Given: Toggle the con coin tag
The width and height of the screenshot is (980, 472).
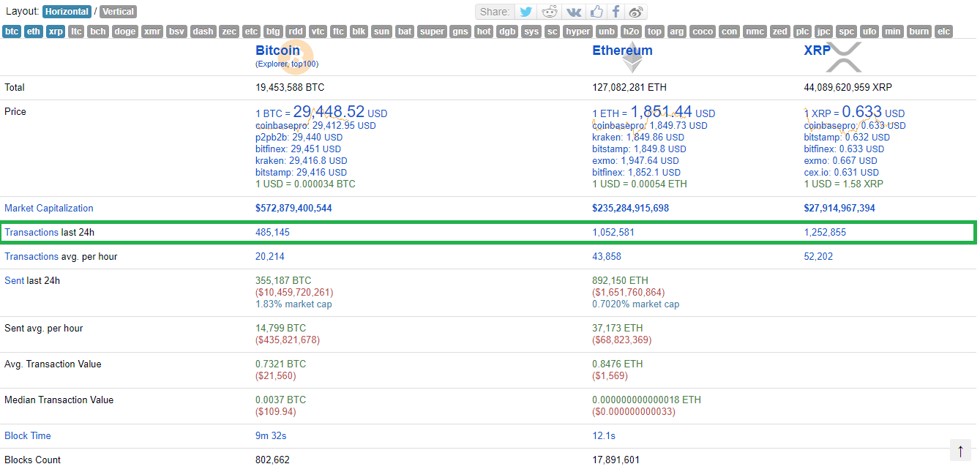Looking at the screenshot, I should (x=729, y=31).
